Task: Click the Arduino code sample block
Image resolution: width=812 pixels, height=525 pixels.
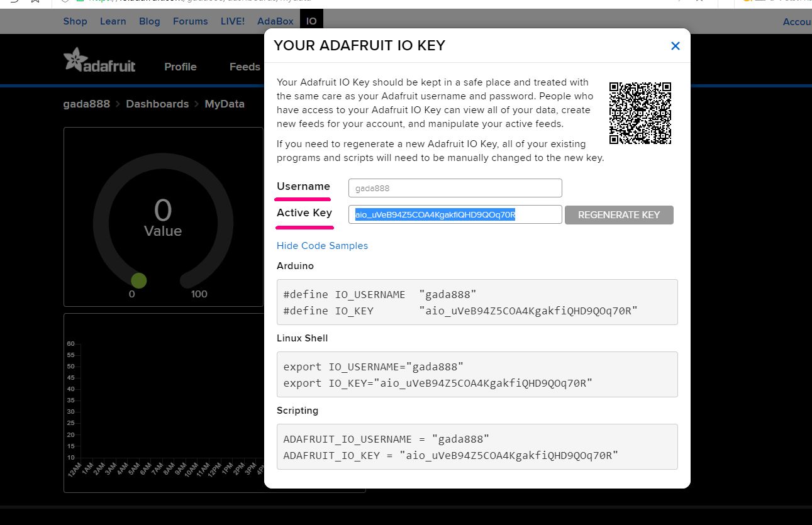Action: click(477, 302)
